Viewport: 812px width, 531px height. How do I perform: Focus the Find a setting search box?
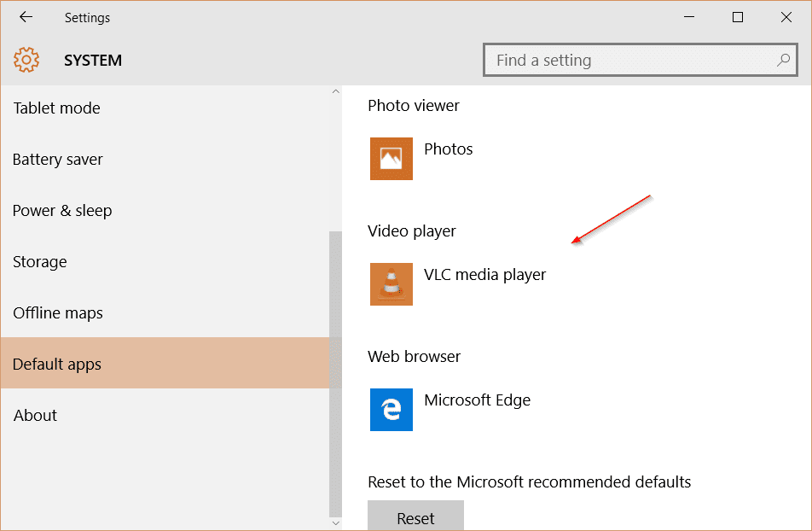[x=631, y=61]
